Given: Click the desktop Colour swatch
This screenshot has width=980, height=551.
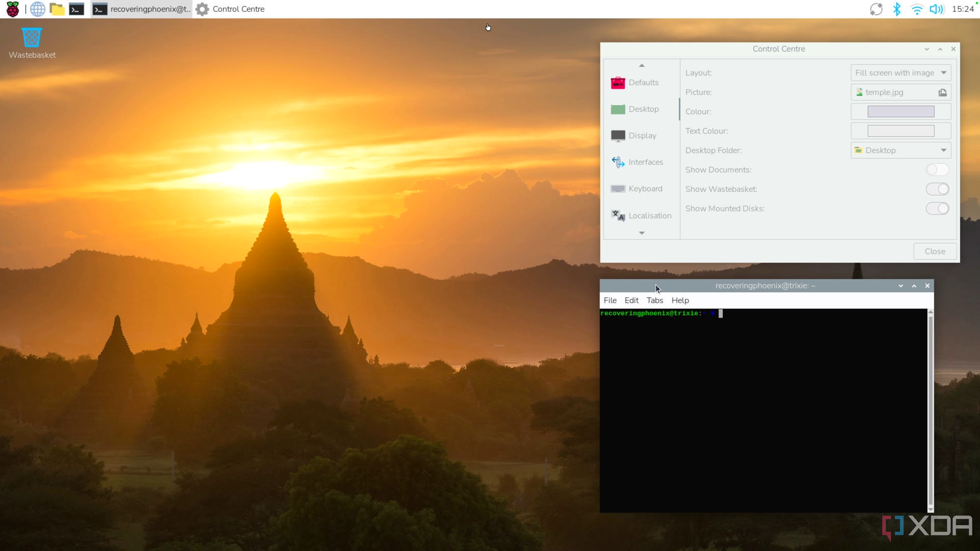Looking at the screenshot, I should [x=901, y=111].
